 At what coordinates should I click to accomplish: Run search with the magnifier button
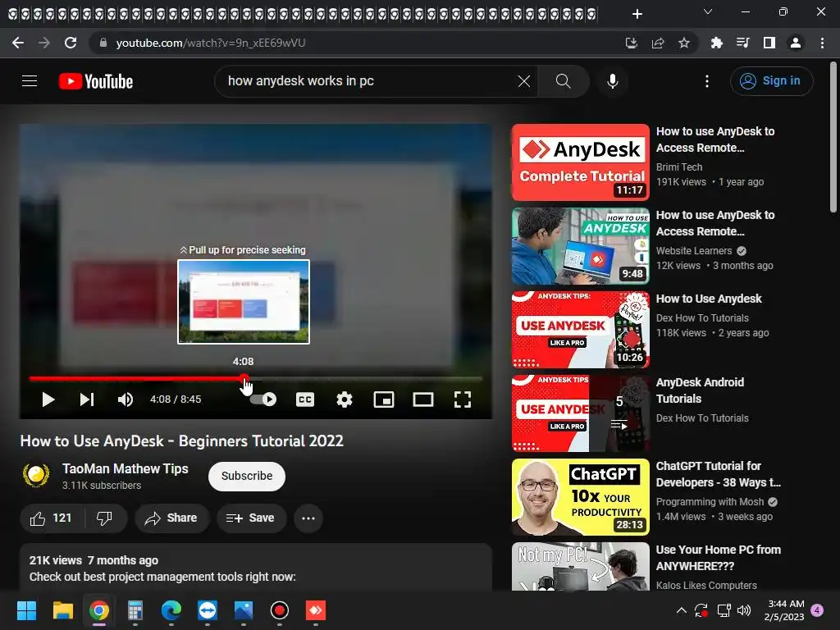point(563,81)
